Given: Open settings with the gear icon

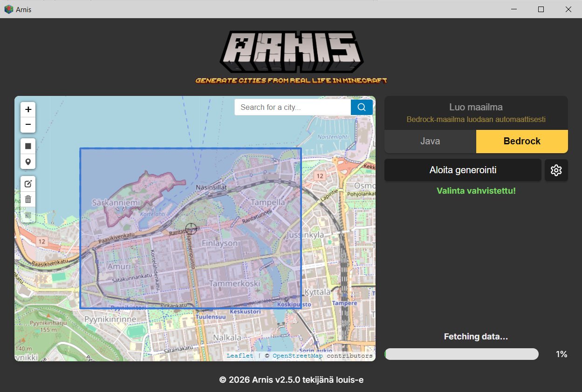Looking at the screenshot, I should (556, 170).
